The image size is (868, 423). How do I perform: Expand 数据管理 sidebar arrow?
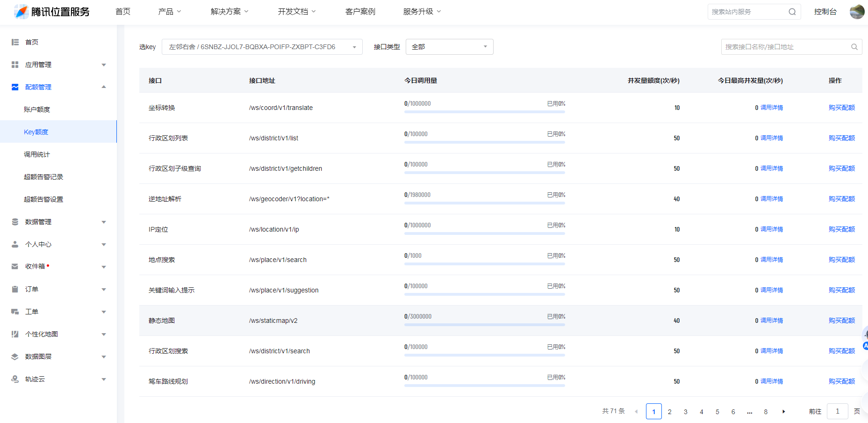coord(104,222)
